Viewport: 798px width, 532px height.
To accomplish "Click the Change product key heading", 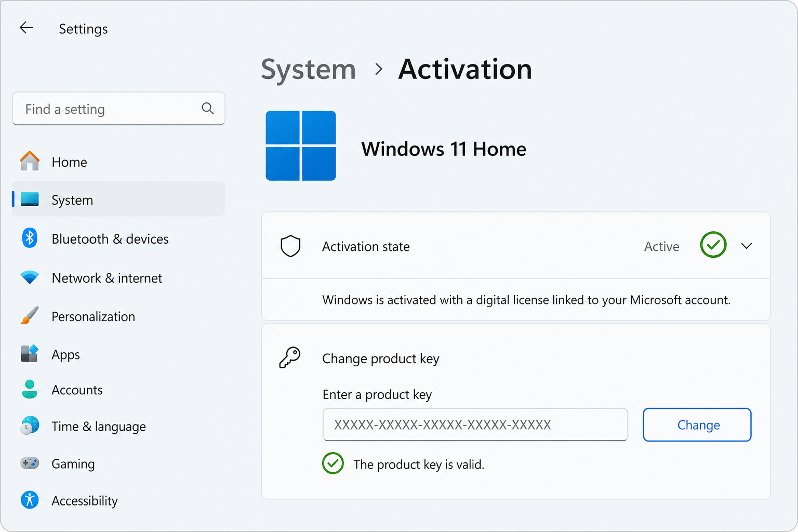I will pyautogui.click(x=381, y=358).
